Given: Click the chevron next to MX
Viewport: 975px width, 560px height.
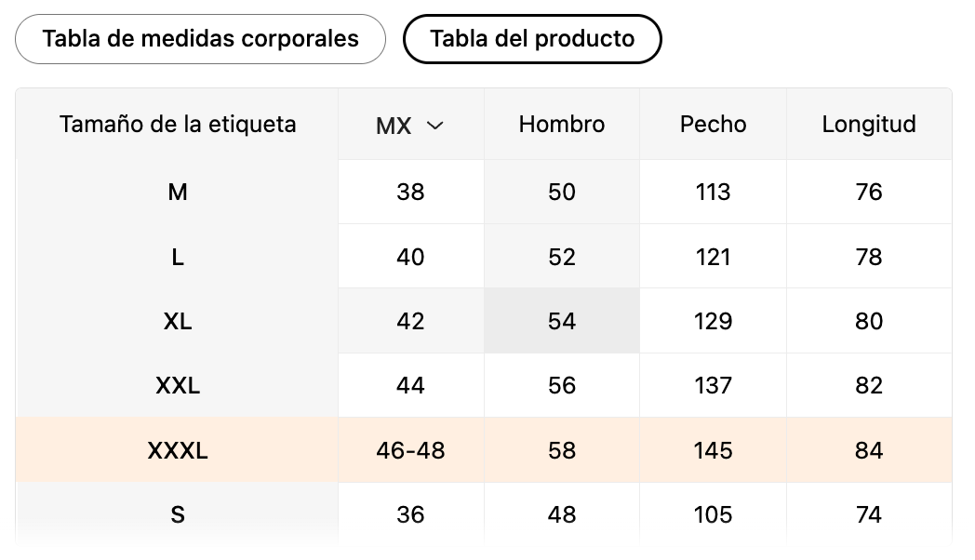Looking at the screenshot, I should [434, 126].
